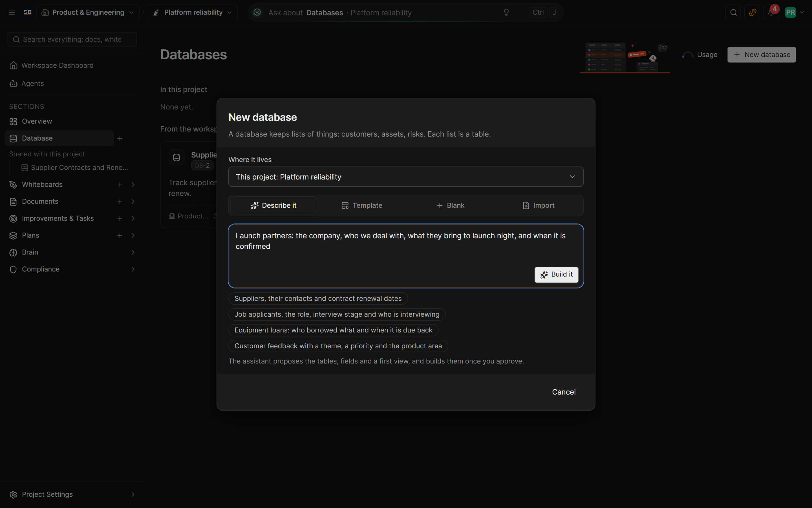This screenshot has height=508, width=812.
Task: Focus the database description text area
Action: coord(406,256)
